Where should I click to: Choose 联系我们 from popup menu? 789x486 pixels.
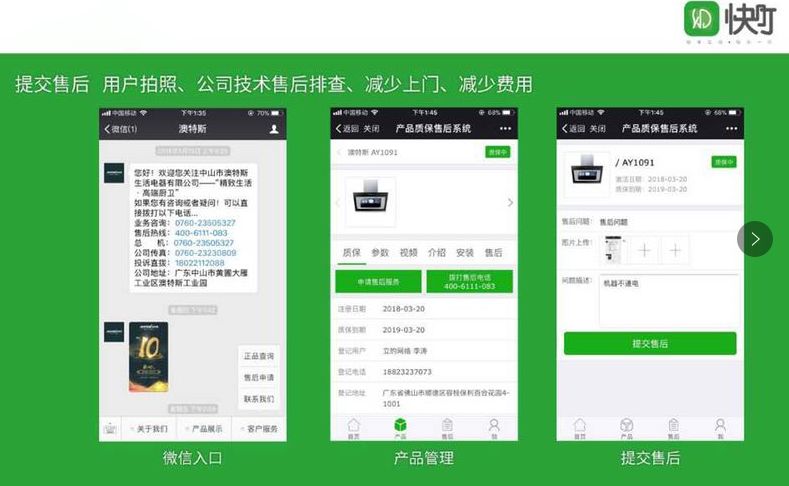259,399
